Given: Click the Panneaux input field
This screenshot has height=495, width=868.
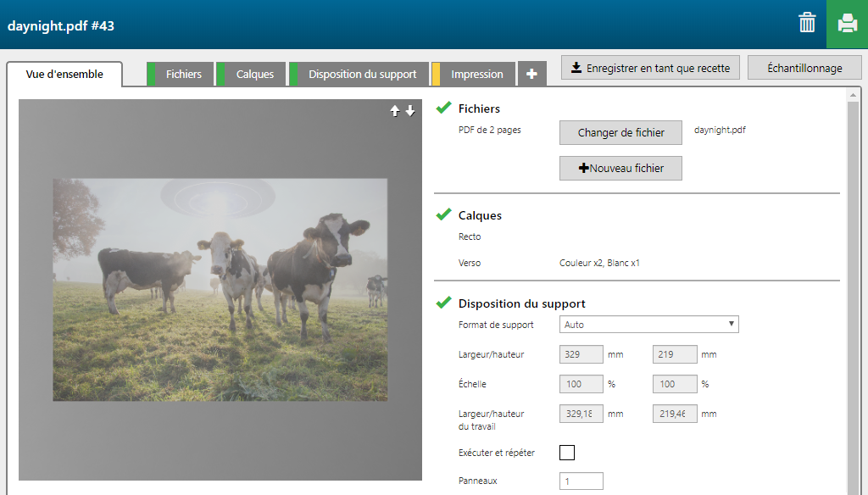Looking at the screenshot, I should [581, 481].
